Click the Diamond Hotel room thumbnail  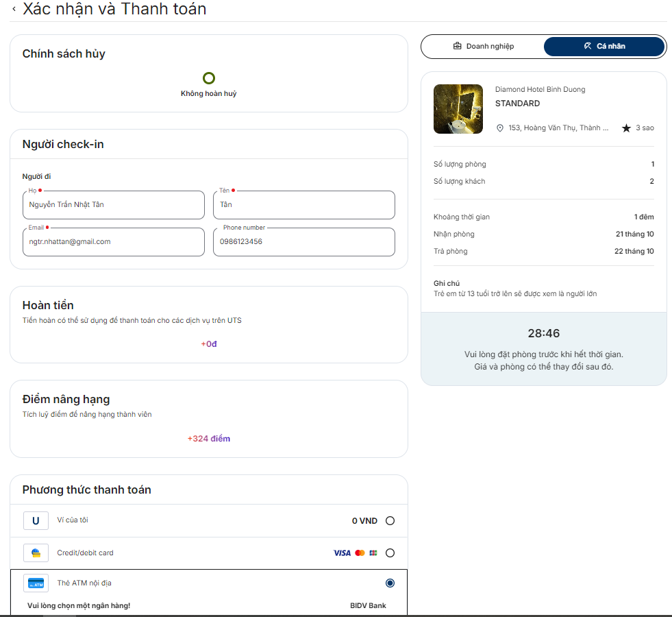(458, 109)
